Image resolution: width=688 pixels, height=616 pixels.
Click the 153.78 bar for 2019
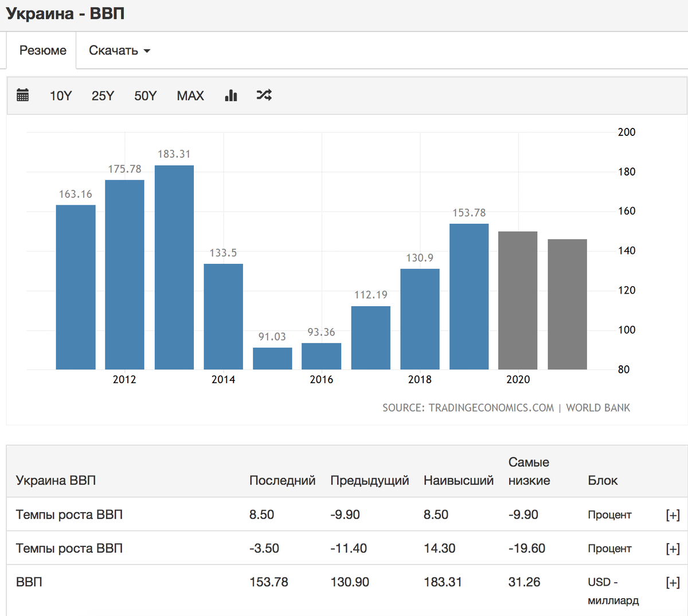469,297
